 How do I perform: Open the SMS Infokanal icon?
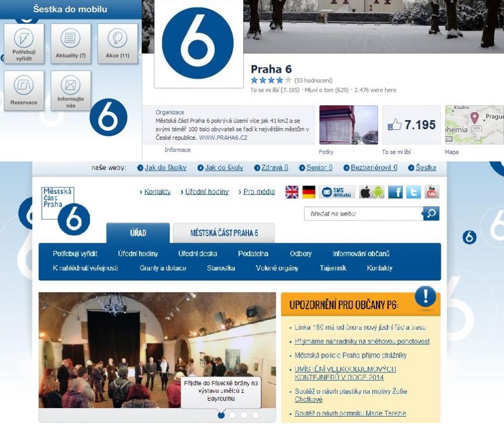click(337, 192)
